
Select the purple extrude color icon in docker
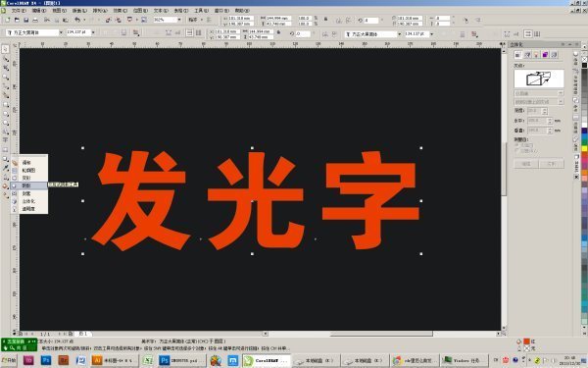tap(545, 55)
